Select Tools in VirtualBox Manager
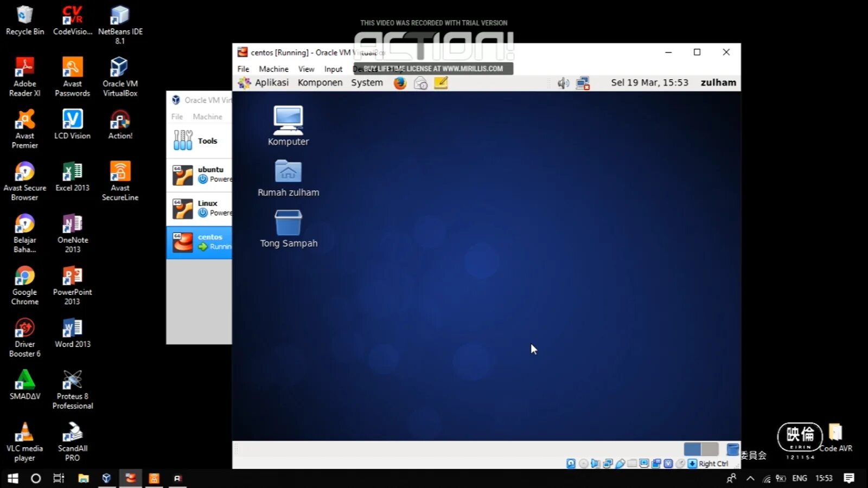Image resolution: width=868 pixels, height=488 pixels. click(199, 141)
